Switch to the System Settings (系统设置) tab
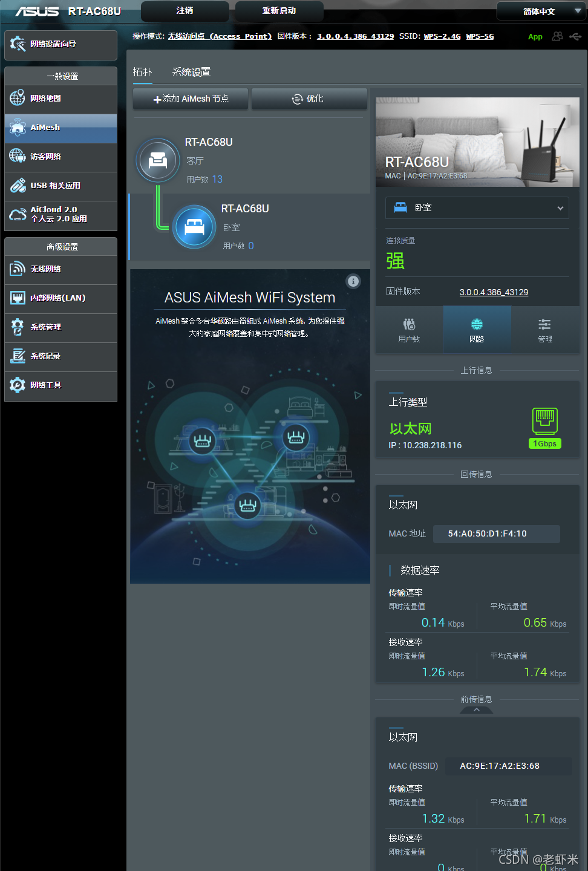Image resolution: width=588 pixels, height=871 pixels. (191, 72)
